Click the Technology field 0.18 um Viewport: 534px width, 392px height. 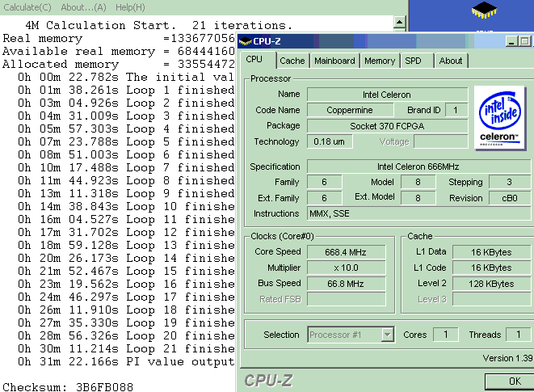[x=330, y=141]
